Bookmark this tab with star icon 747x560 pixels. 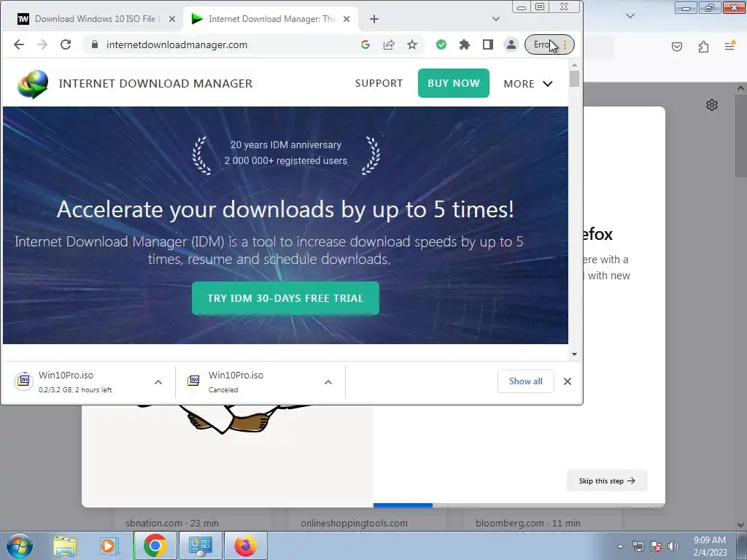click(412, 44)
